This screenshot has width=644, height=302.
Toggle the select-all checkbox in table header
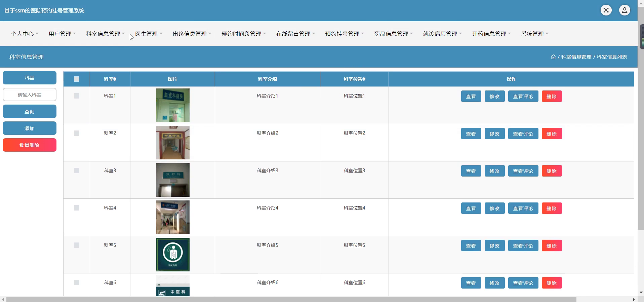(77, 79)
